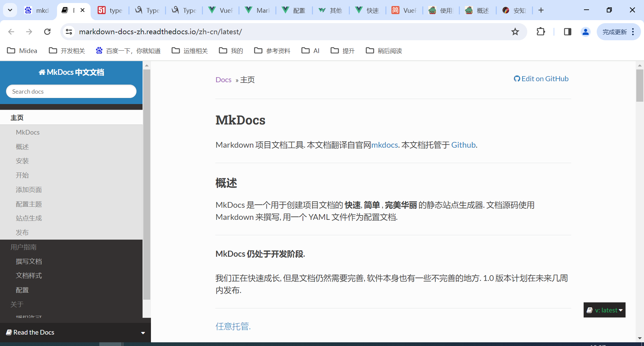Bookmark this page with the star icon
644x346 pixels.
[515, 32]
